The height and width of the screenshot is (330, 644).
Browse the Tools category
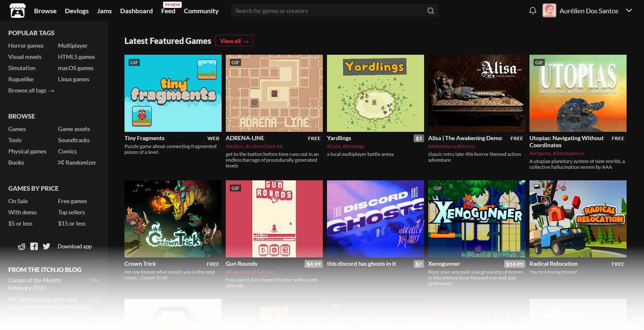coord(15,140)
